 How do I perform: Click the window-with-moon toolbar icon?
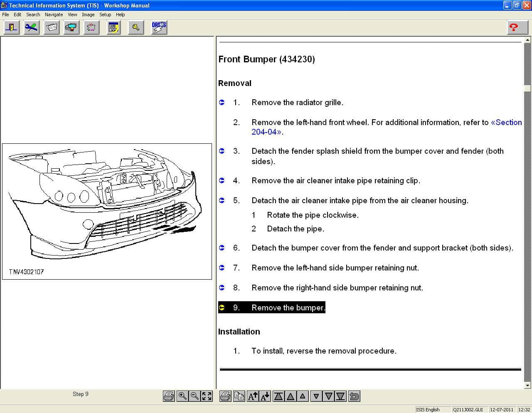click(113, 27)
